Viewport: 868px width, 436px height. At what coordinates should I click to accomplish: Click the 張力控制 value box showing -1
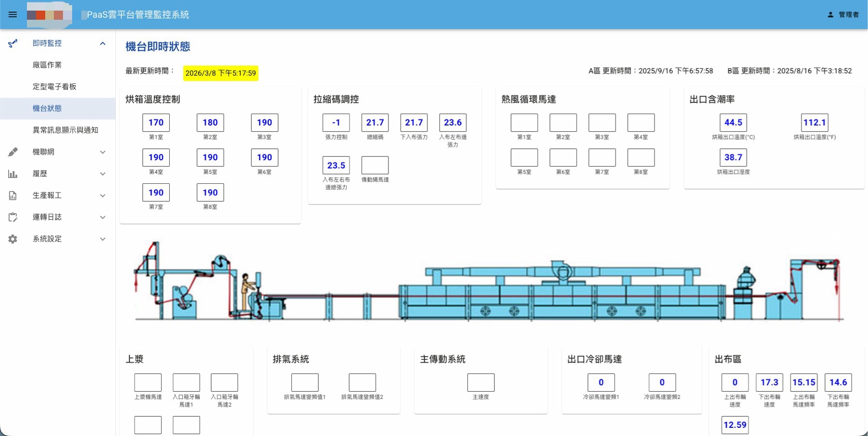click(x=336, y=122)
